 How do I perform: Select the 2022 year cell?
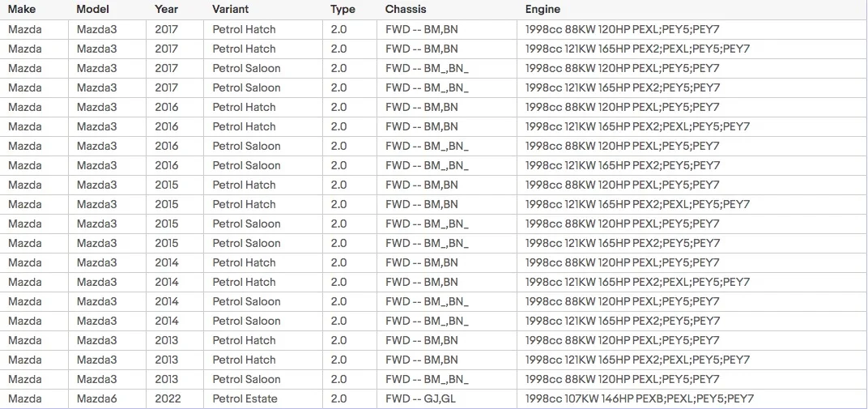175,398
